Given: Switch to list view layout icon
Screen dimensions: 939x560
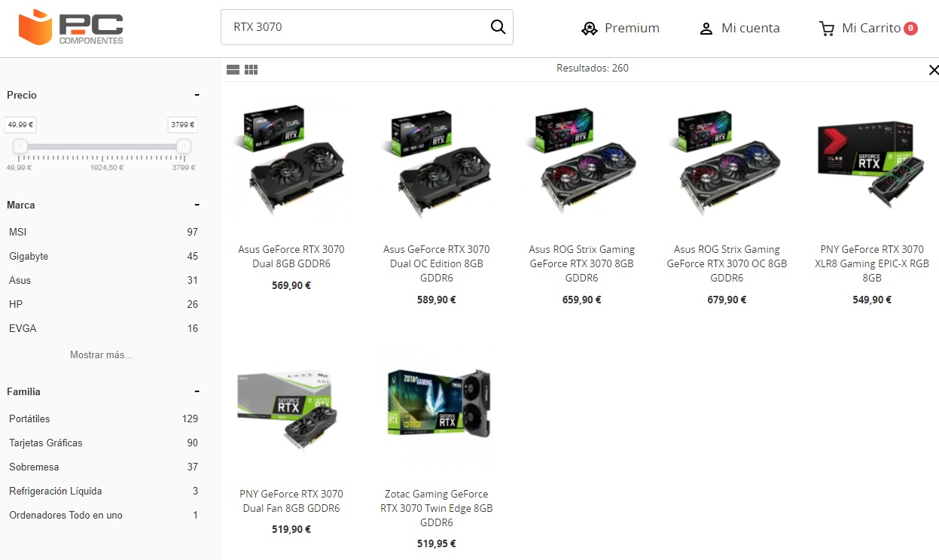Looking at the screenshot, I should [233, 69].
